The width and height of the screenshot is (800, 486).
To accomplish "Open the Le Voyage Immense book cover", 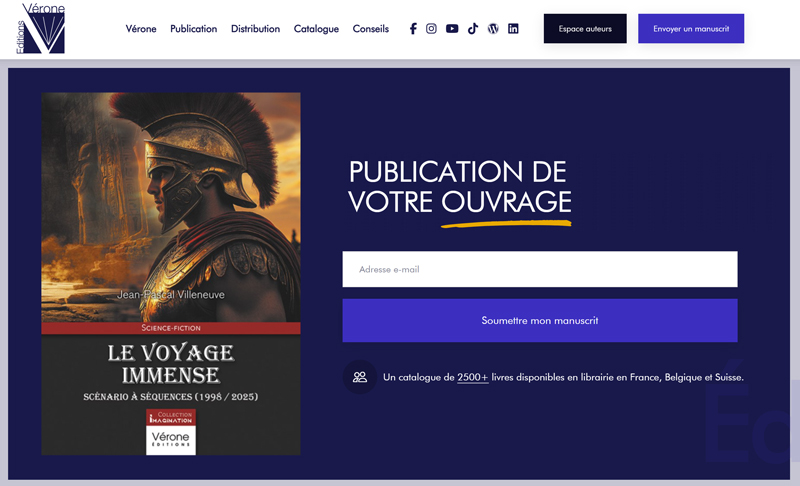I will [171, 273].
